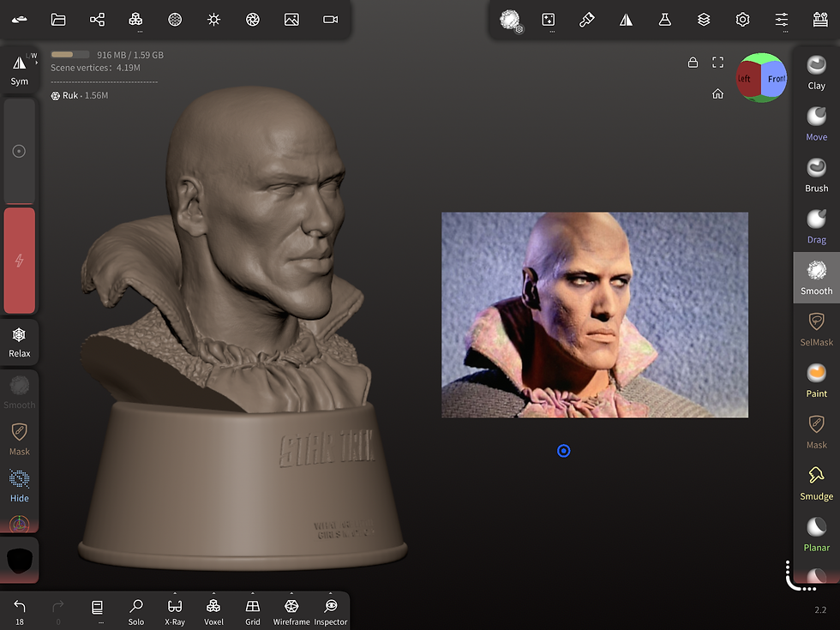Image resolution: width=840 pixels, height=630 pixels.
Task: Open the Background image menu
Action: pos(291,20)
